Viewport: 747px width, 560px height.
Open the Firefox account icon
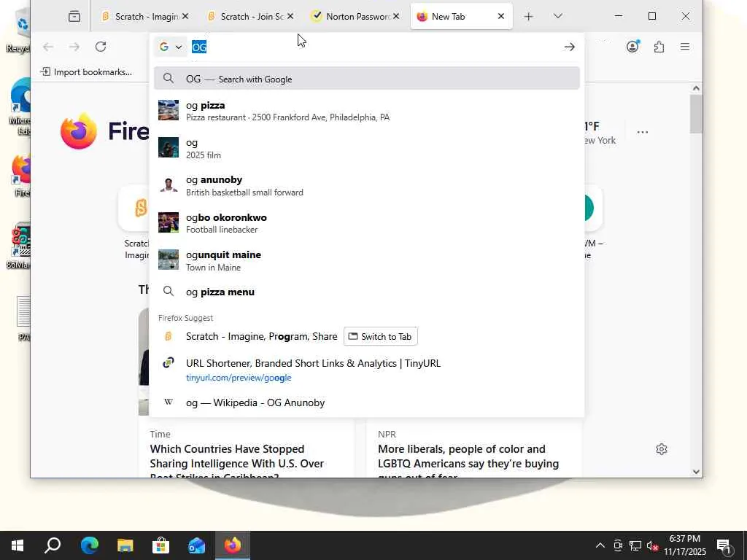(x=632, y=47)
